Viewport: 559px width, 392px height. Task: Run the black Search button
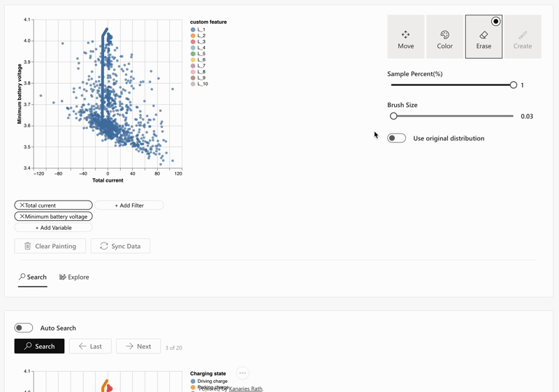pos(39,346)
